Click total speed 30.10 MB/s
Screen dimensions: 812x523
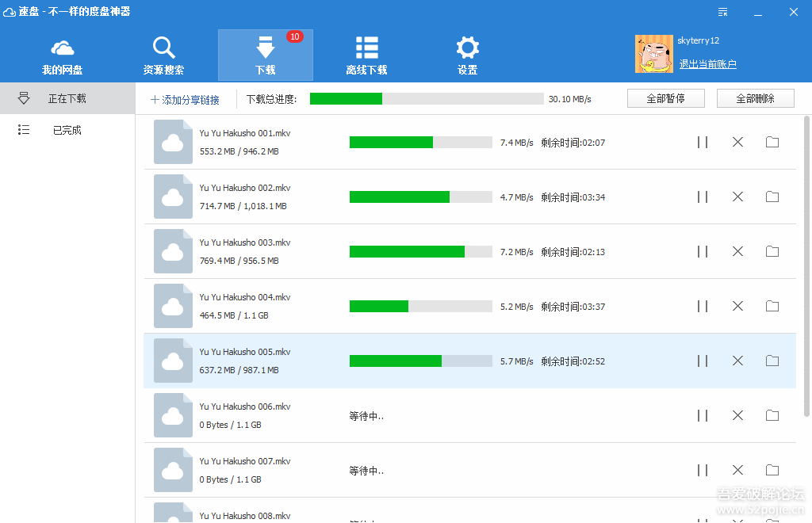(x=569, y=99)
